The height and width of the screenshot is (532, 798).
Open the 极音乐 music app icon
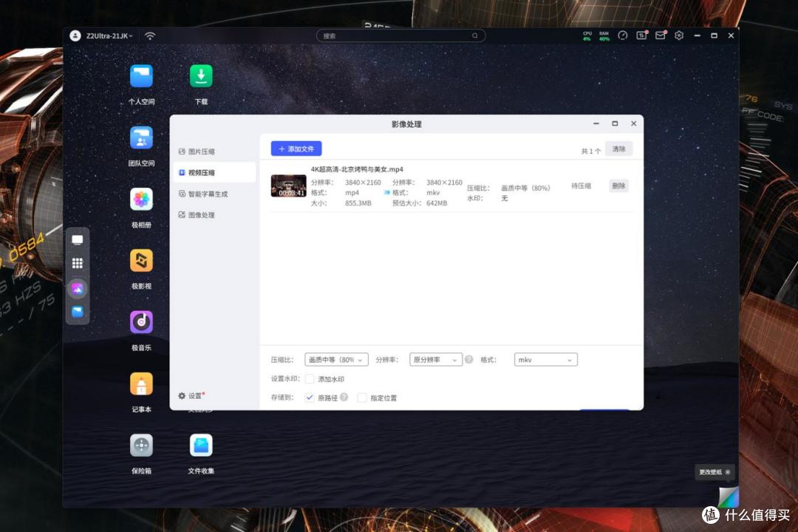pos(141,323)
